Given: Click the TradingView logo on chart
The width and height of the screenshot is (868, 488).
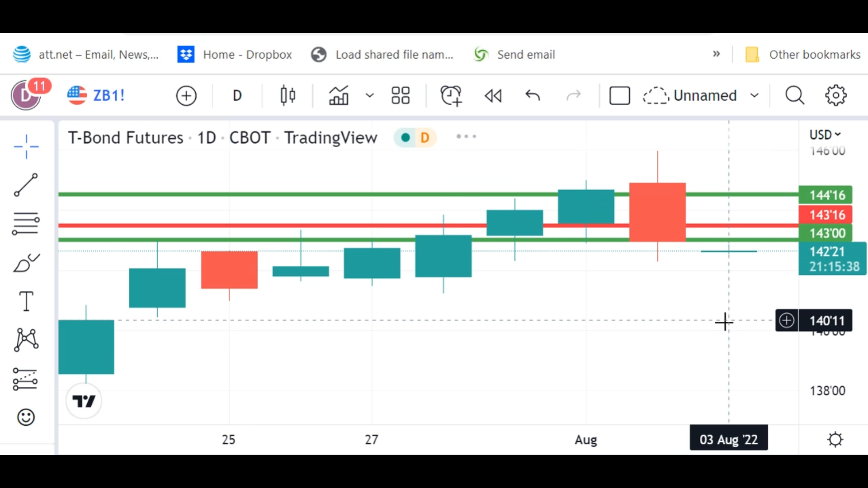Looking at the screenshot, I should tap(84, 401).
